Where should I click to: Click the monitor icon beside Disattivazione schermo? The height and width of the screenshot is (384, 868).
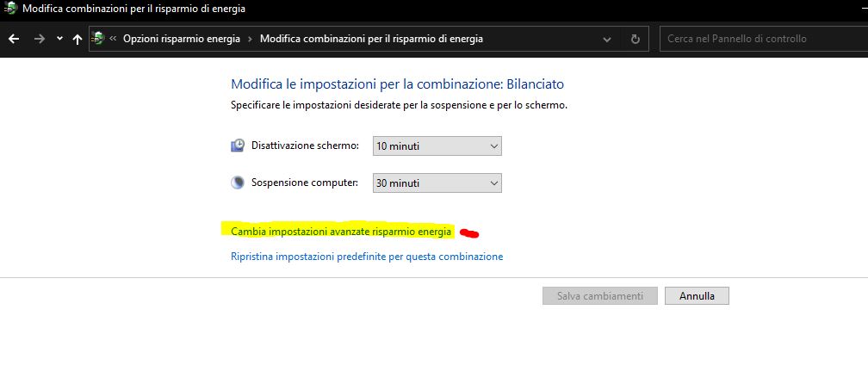(239, 146)
